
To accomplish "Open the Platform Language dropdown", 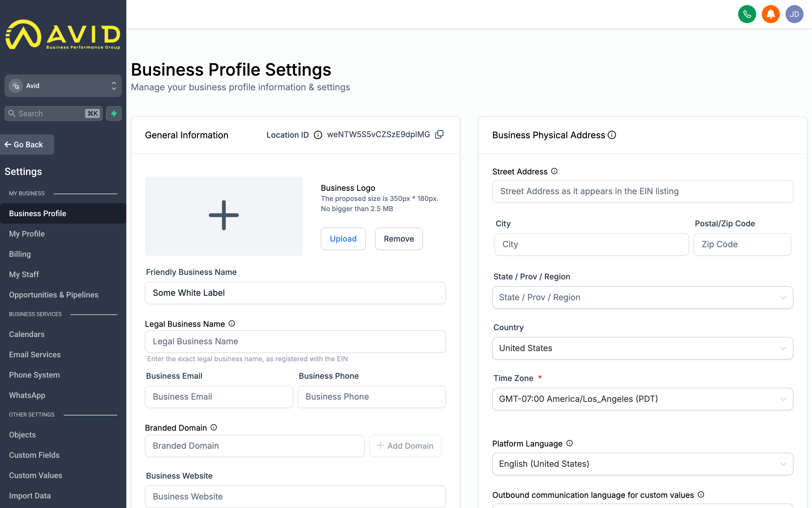I will coord(643,464).
